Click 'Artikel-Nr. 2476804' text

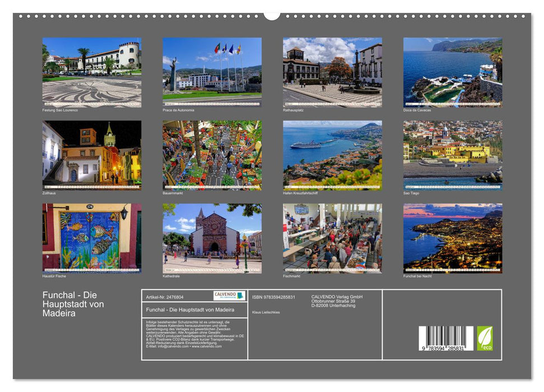[165, 297]
